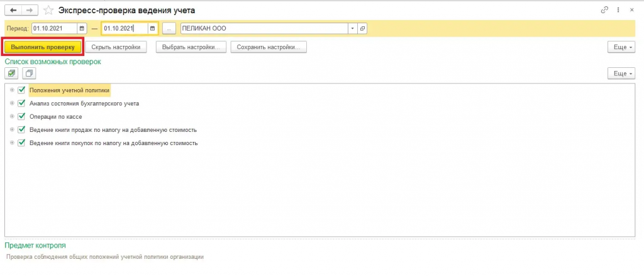Screen dimensions: 644x277
Task: Expand Ведение книги покупок node
Action: tap(12, 143)
